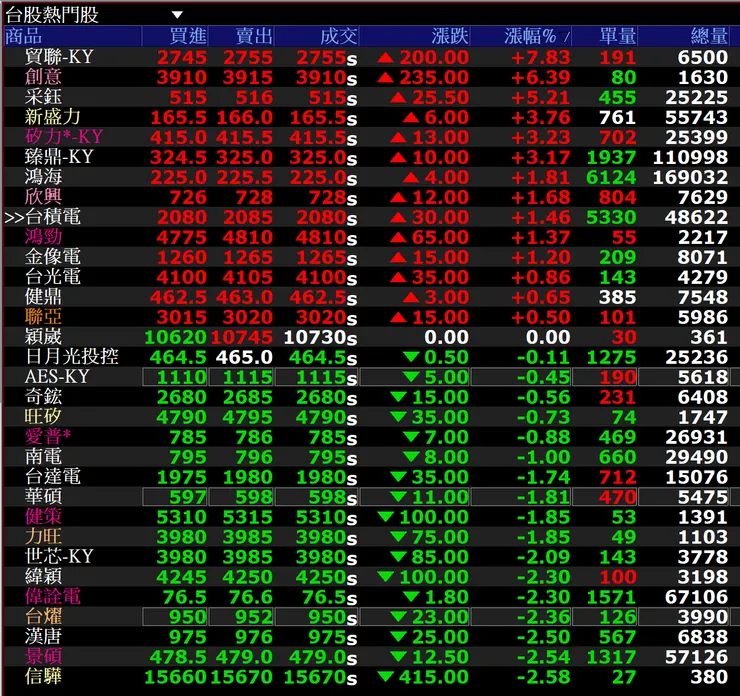The image size is (740, 696).
Task: Select the 鴻勁 stock name
Action: click(43, 236)
